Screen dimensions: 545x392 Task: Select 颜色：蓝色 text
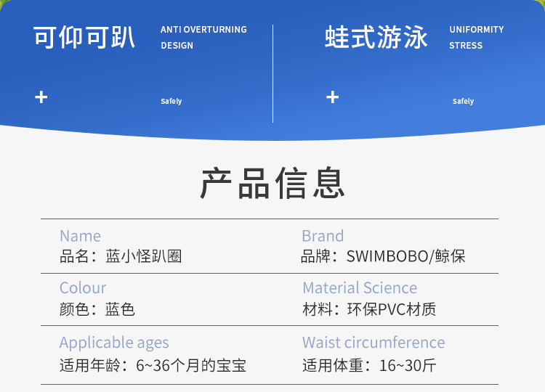point(97,309)
